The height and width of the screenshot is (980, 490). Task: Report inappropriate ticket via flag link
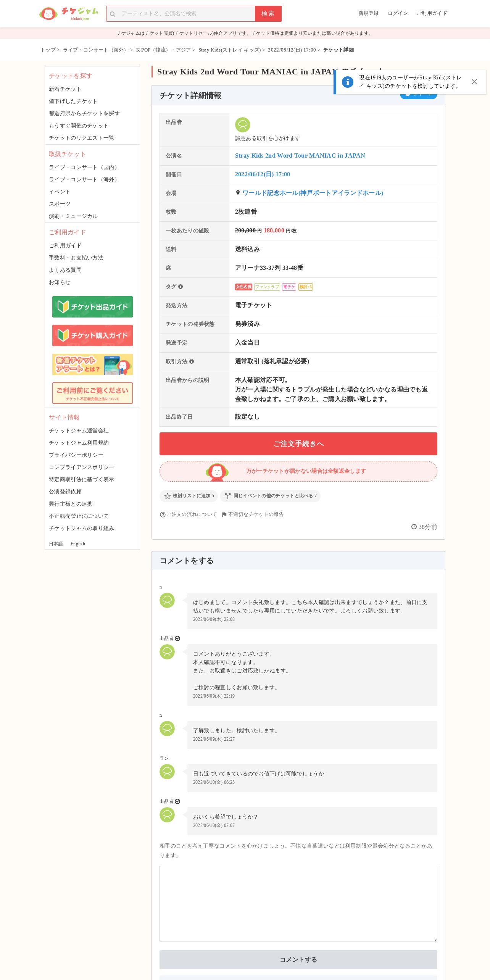pyautogui.click(x=253, y=514)
